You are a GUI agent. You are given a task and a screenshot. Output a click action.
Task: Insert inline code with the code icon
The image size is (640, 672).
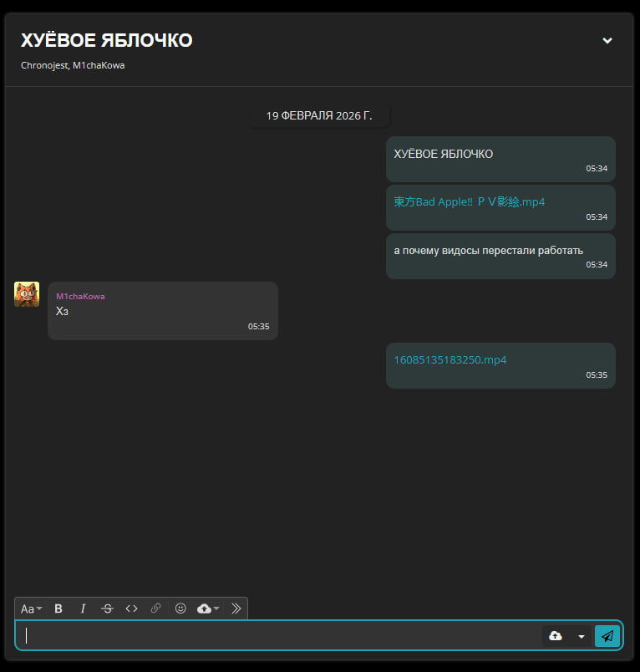(x=131, y=608)
